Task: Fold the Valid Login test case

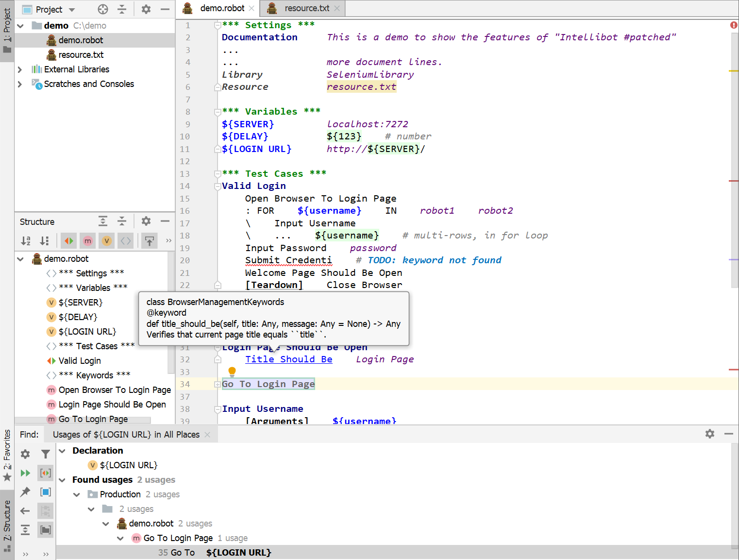Action: [218, 186]
